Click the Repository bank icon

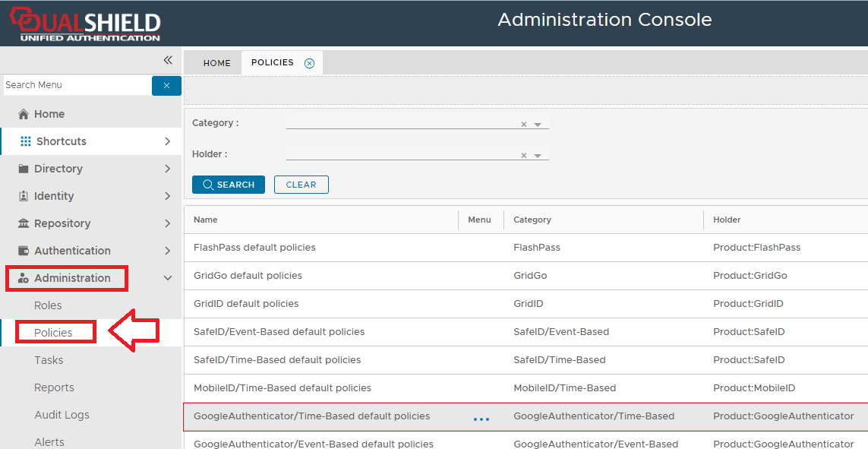click(23, 223)
